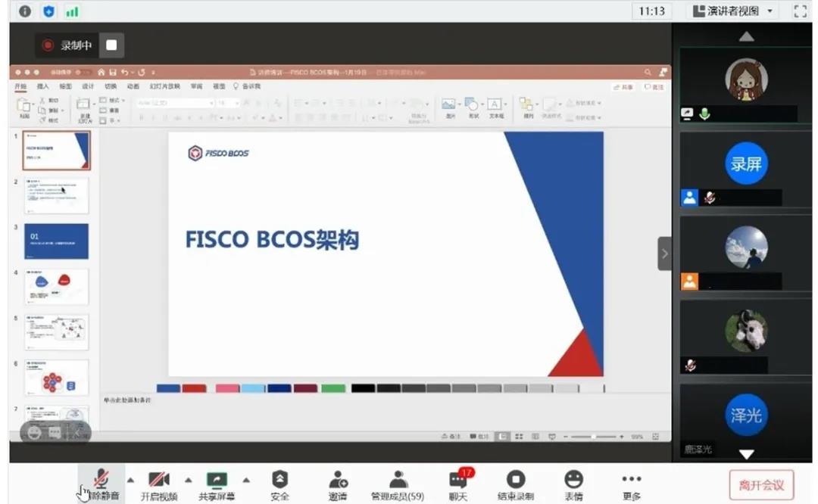Select slide 4 thumbnail
This screenshot has width=818, height=504.
pos(56,287)
